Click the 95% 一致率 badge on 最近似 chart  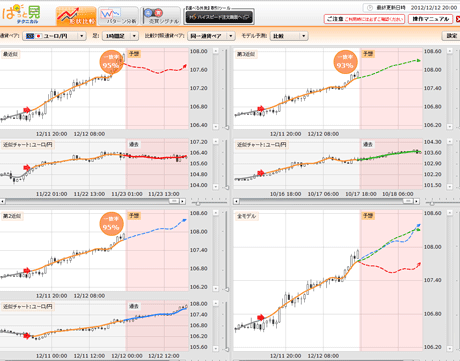[111, 62]
